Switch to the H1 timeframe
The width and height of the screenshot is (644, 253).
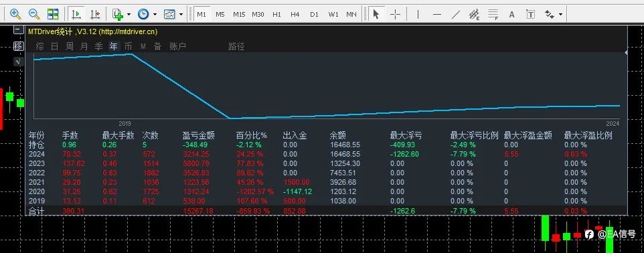(x=277, y=14)
